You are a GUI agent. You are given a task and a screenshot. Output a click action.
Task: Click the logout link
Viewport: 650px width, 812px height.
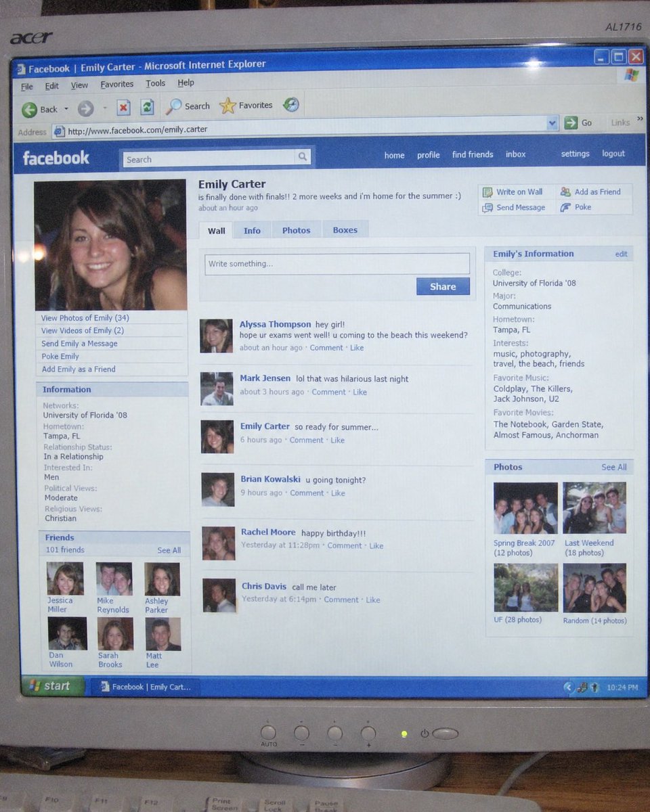(613, 154)
